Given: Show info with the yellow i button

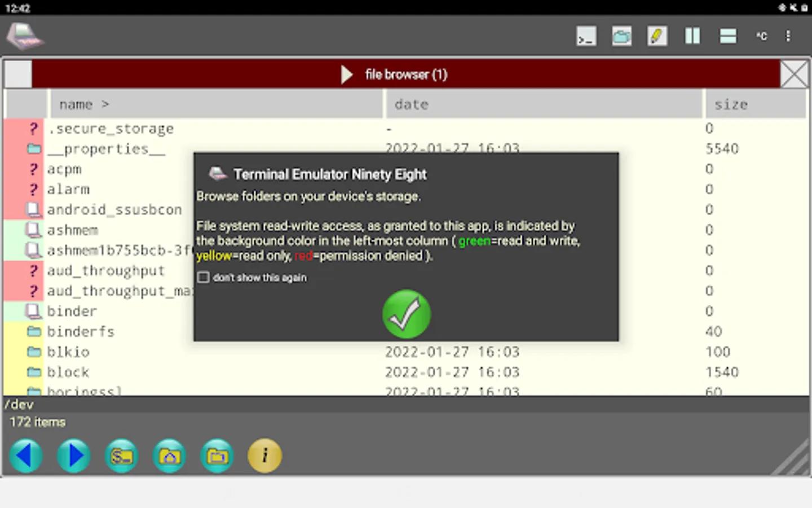Looking at the screenshot, I should 264,456.
